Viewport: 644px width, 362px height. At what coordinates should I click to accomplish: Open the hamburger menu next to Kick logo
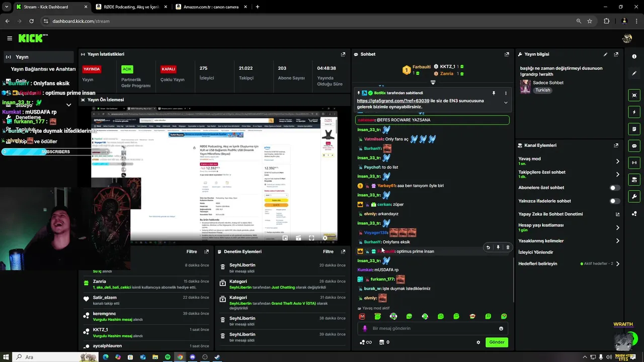point(10,38)
